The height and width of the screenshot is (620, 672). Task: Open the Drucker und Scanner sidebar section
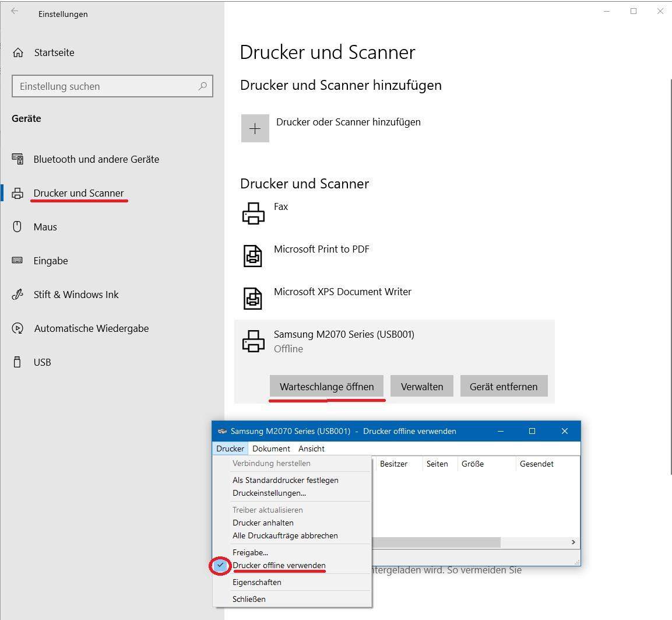point(79,193)
